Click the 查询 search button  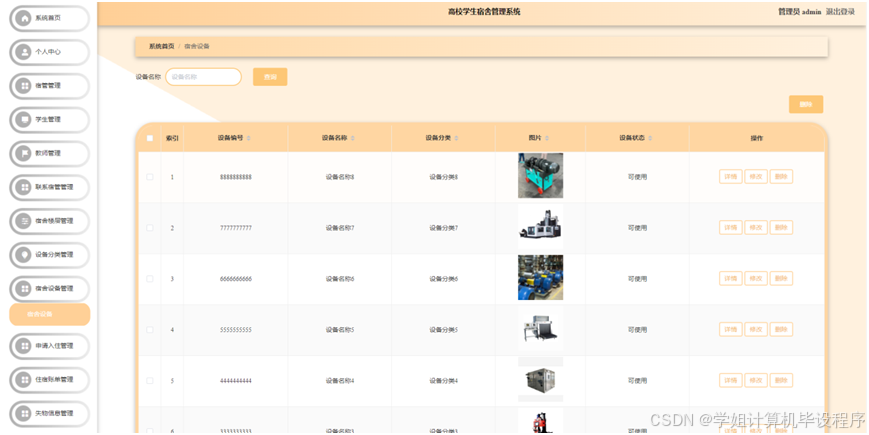coord(270,77)
